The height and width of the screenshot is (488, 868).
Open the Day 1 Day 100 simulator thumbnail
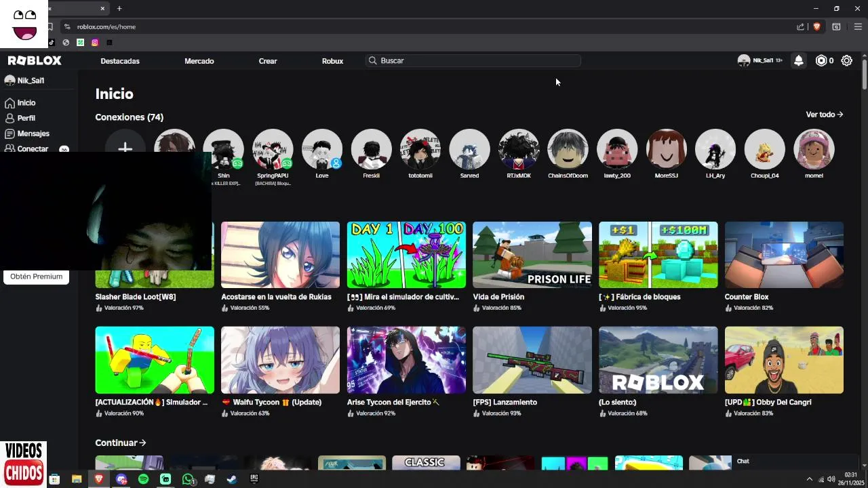406,255
